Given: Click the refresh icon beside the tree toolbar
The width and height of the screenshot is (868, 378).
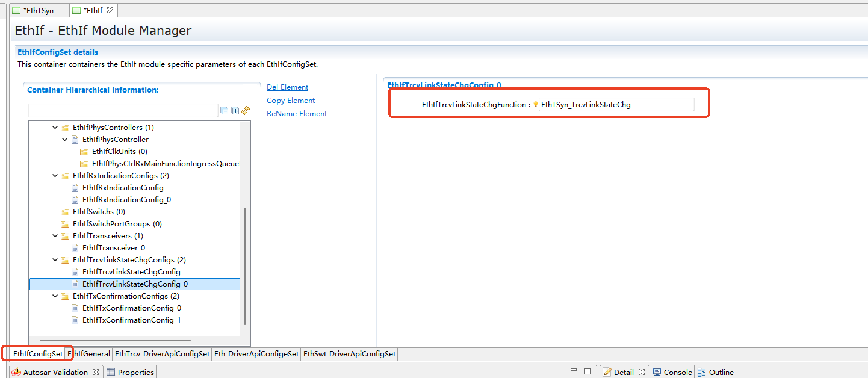Looking at the screenshot, I should pyautogui.click(x=246, y=111).
